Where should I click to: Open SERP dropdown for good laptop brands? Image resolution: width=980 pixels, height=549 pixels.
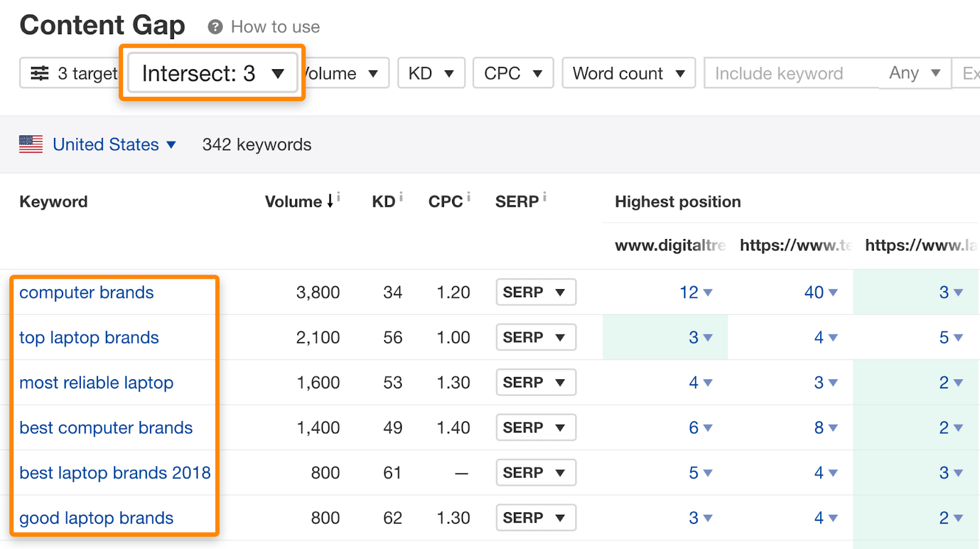[x=535, y=518]
